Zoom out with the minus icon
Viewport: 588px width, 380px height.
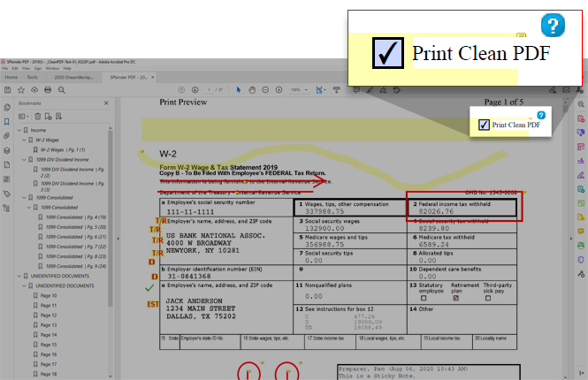[265, 90]
